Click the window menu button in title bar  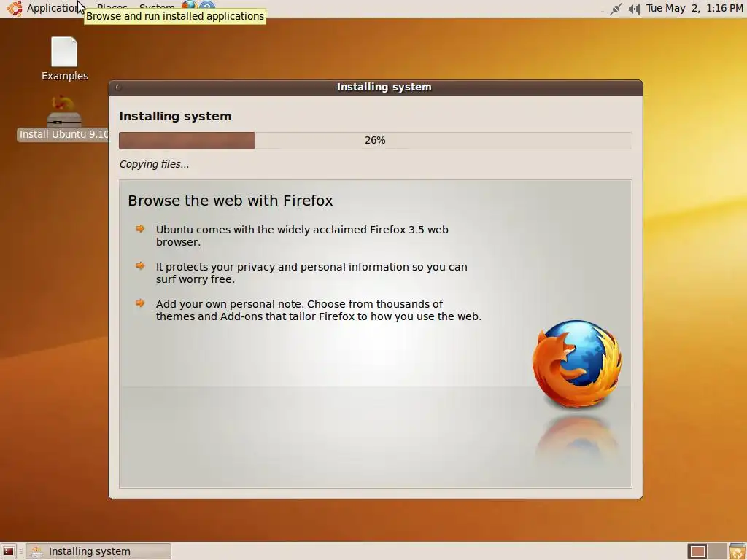pyautogui.click(x=118, y=87)
